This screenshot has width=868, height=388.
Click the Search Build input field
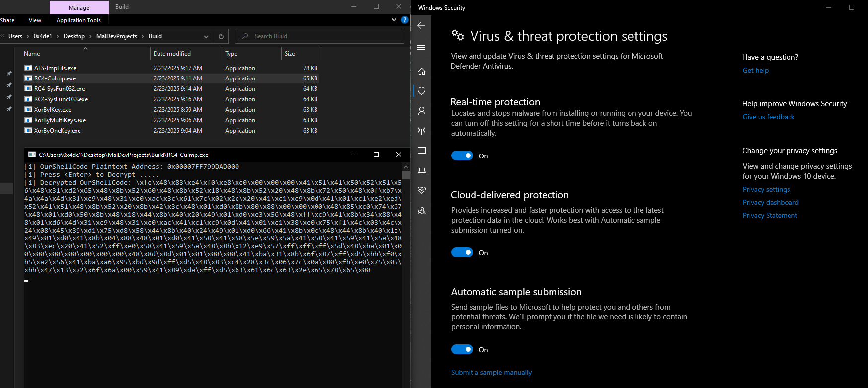click(319, 36)
